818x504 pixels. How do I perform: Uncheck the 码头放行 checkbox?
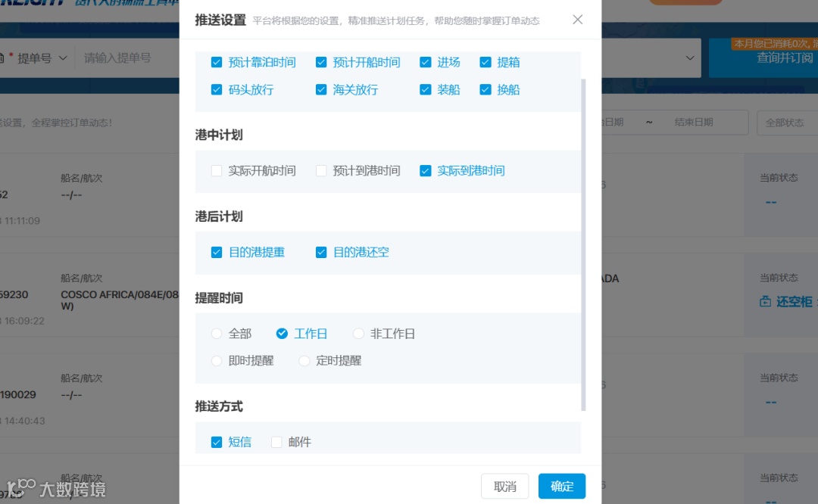click(217, 89)
